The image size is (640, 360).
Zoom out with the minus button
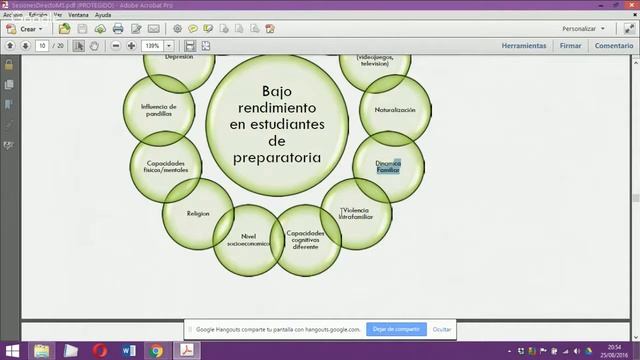tap(116, 46)
